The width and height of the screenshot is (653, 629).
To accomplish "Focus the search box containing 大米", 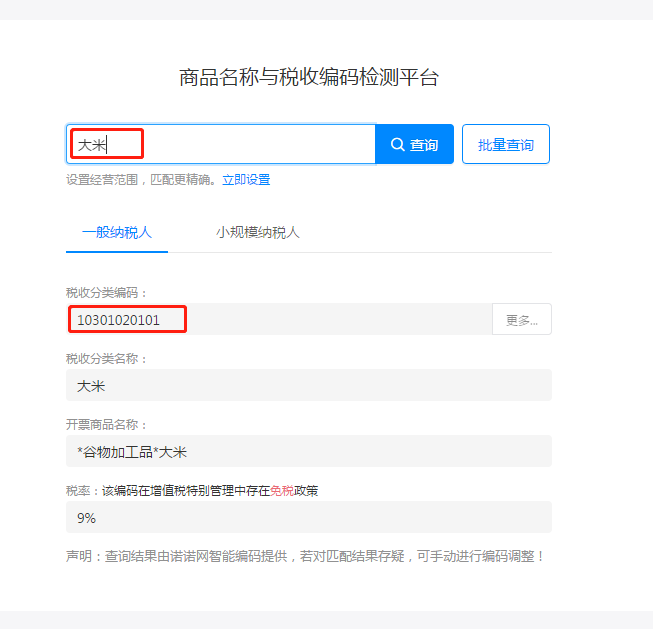I will pos(220,145).
